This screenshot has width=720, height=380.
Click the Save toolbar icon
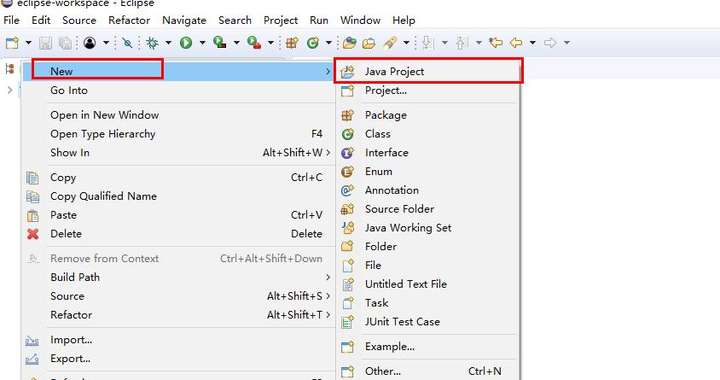pyautogui.click(x=45, y=43)
